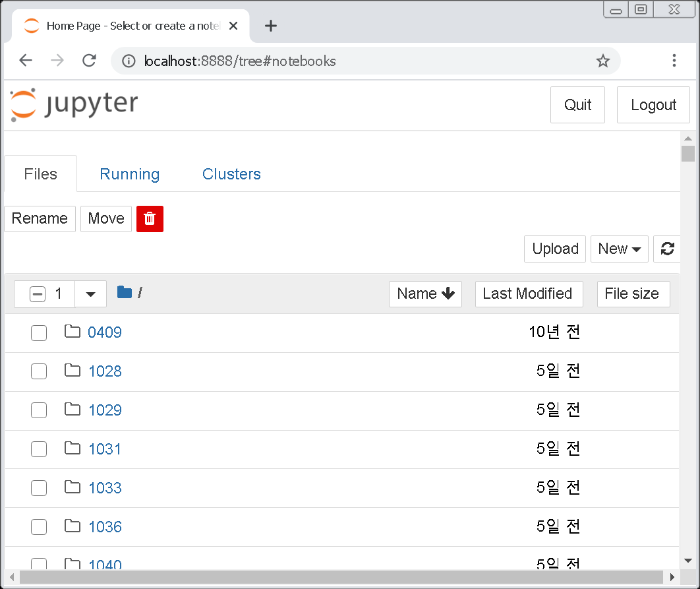Image resolution: width=700 pixels, height=589 pixels.
Task: Click the vertical scrollbar thumb
Action: pos(688,154)
